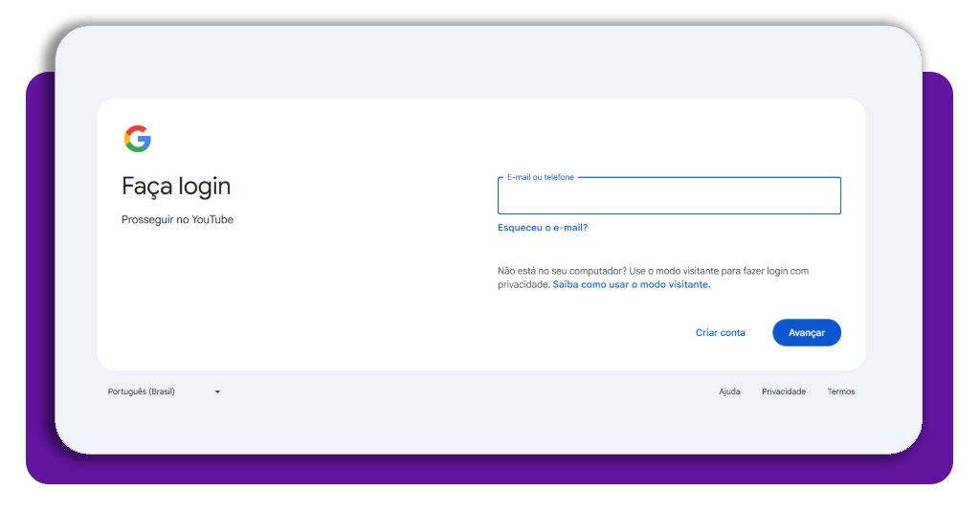Click empty white area of login card
This screenshot has width=980, height=513.
[x=287, y=306]
